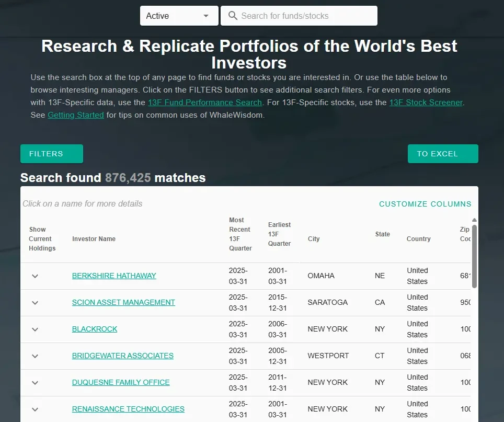Click the CT state cell
504x422 pixels.
[380, 356]
